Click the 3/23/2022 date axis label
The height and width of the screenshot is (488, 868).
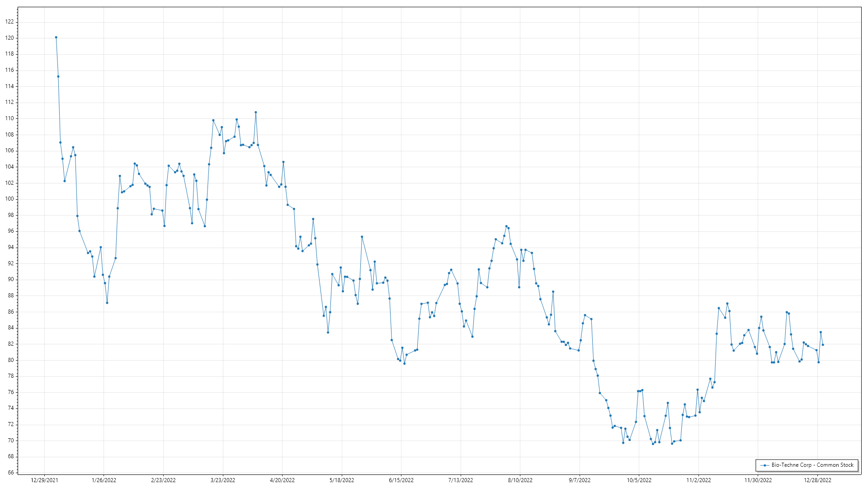[x=223, y=480]
